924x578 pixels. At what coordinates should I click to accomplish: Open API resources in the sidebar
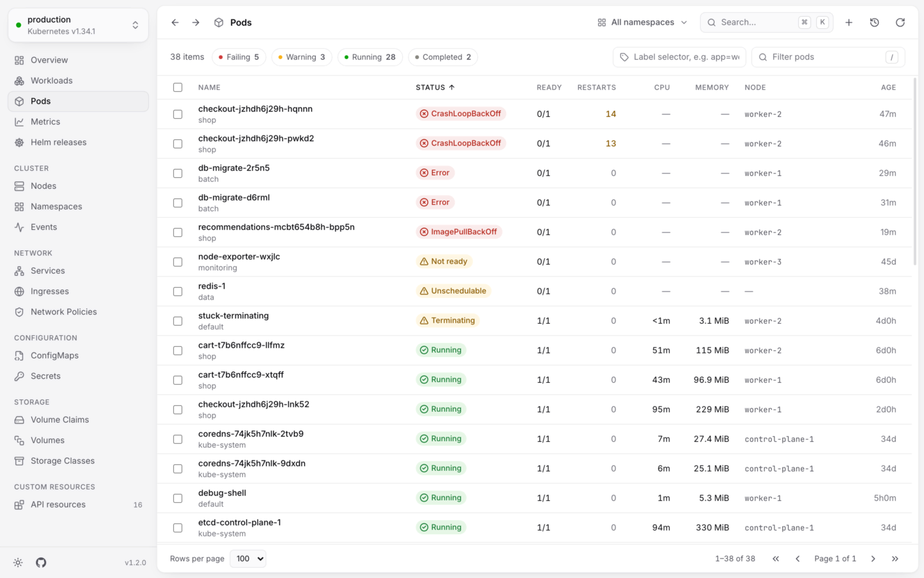pos(78,505)
